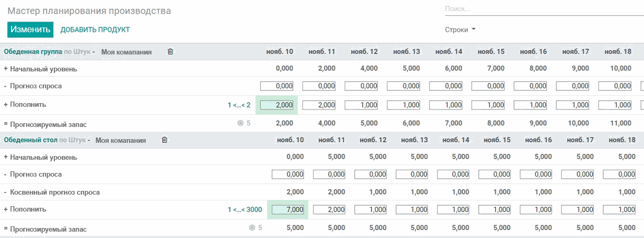
Task: Click Обеденный стол demand forecast for нояб. 10
Action: point(288,175)
